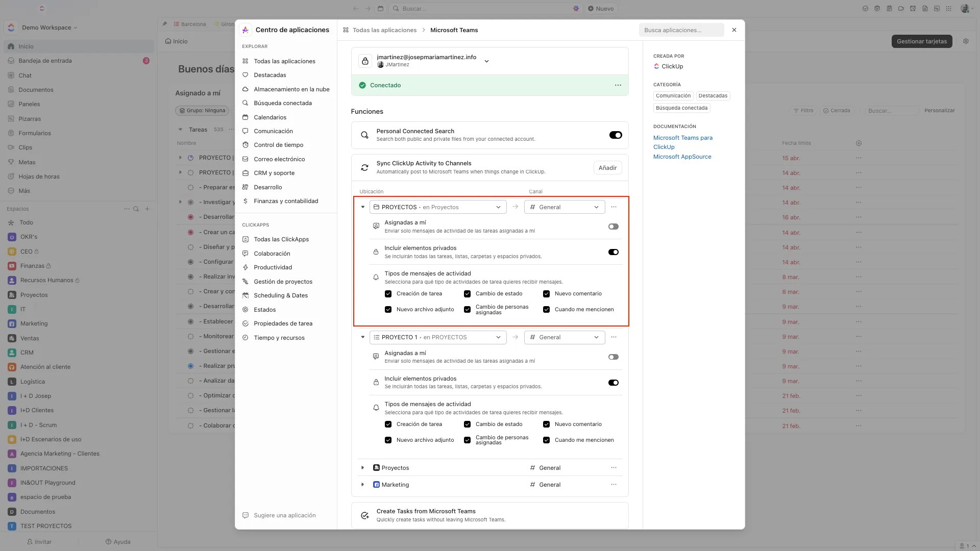
Task: Open the options menu for Marketing row
Action: click(614, 485)
